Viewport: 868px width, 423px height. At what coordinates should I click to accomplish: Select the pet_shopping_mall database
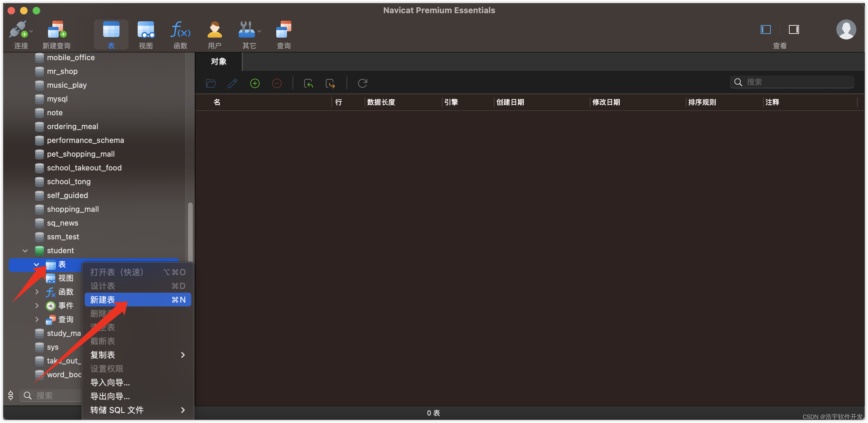pyautogui.click(x=81, y=154)
